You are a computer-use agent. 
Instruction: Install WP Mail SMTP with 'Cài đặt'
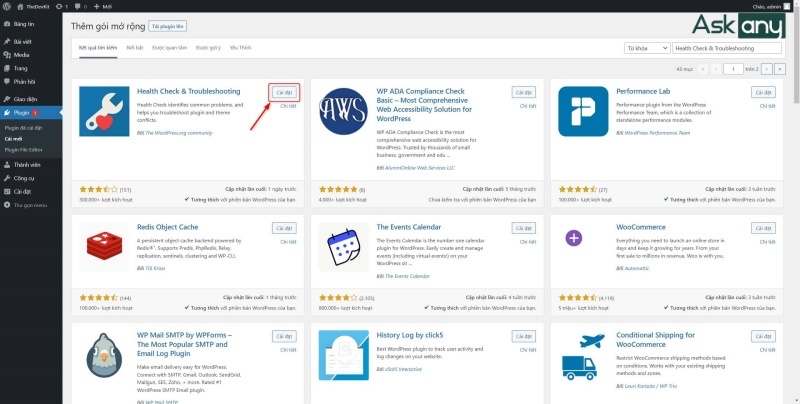[284, 336]
